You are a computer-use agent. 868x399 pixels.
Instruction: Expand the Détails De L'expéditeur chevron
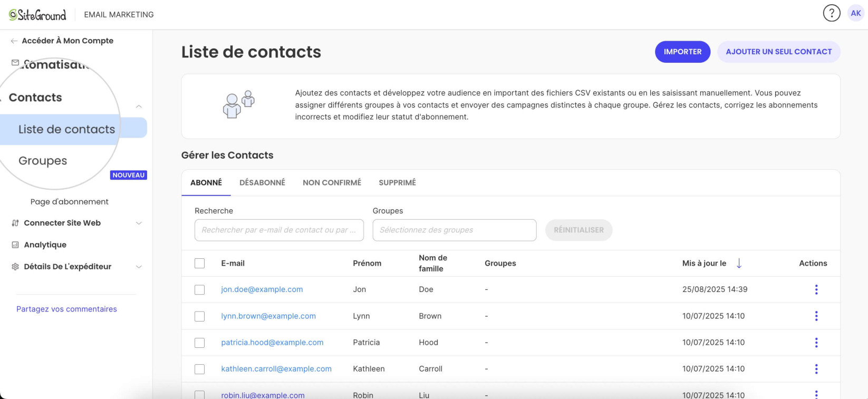139,267
